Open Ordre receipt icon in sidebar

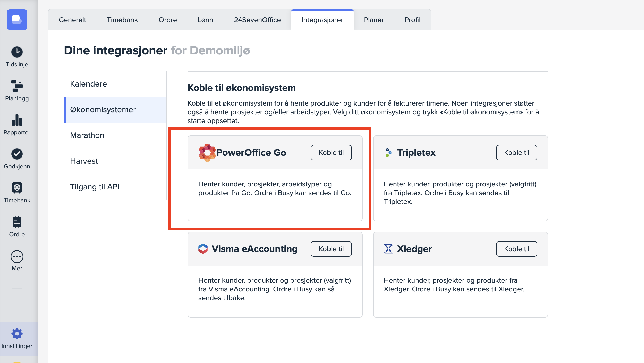pyautogui.click(x=17, y=222)
